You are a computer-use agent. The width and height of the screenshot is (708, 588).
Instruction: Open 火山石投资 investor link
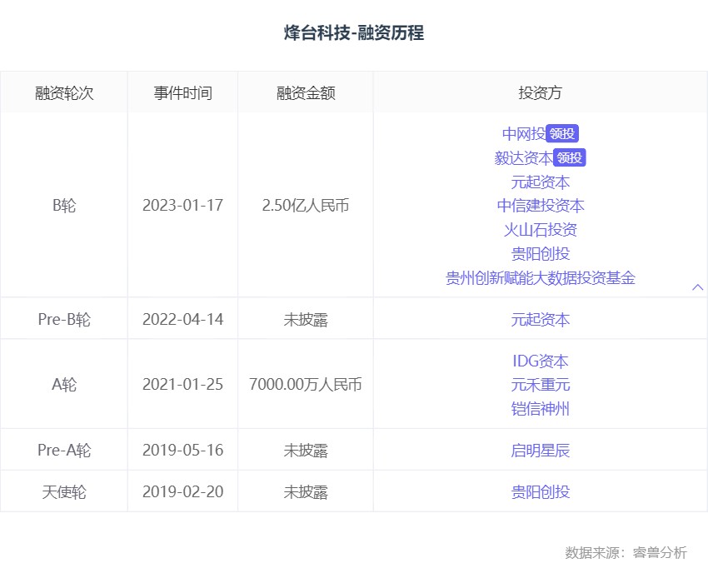click(x=541, y=230)
